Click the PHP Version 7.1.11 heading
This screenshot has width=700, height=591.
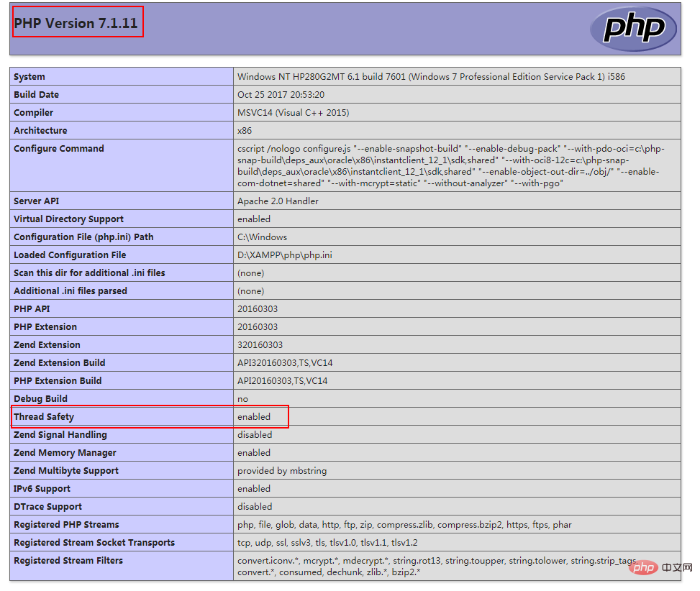pyautogui.click(x=76, y=23)
